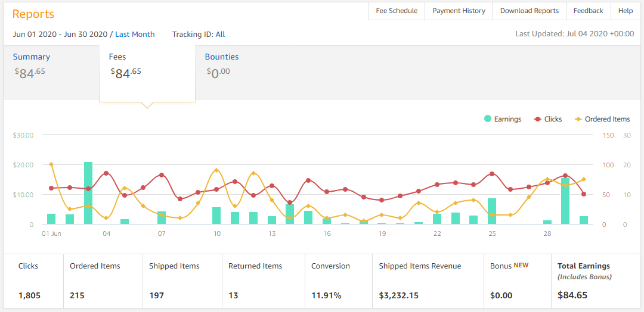Screen dimensions: 644x312
Task: Click the tall earnings bar on 29 Jun
Action: point(565,201)
